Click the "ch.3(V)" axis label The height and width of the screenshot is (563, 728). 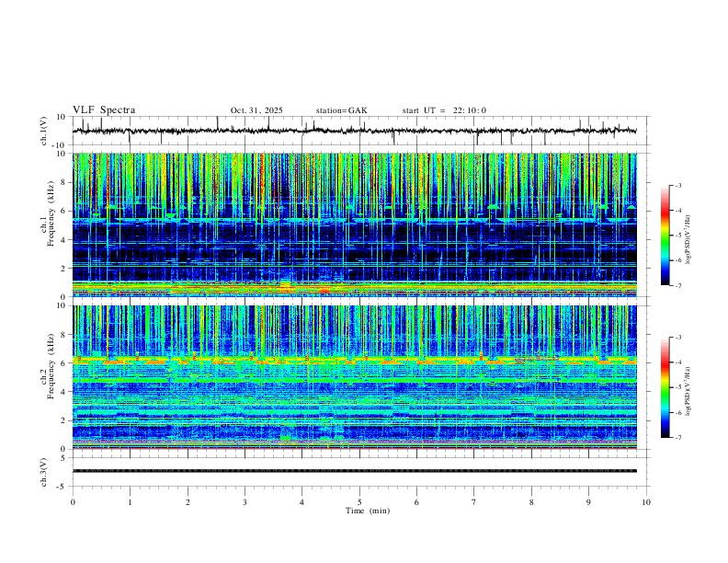(x=44, y=472)
